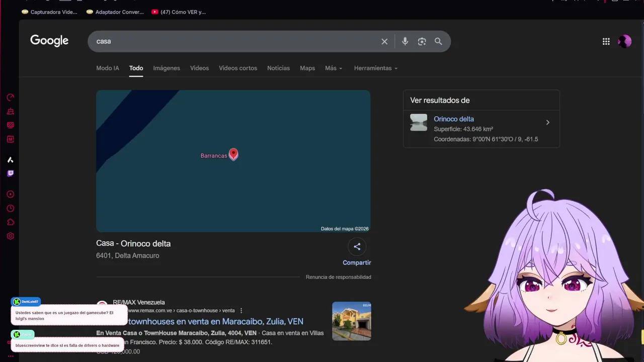Open the sidebar icon with letter M
The height and width of the screenshot is (362, 644).
[x=10, y=139]
